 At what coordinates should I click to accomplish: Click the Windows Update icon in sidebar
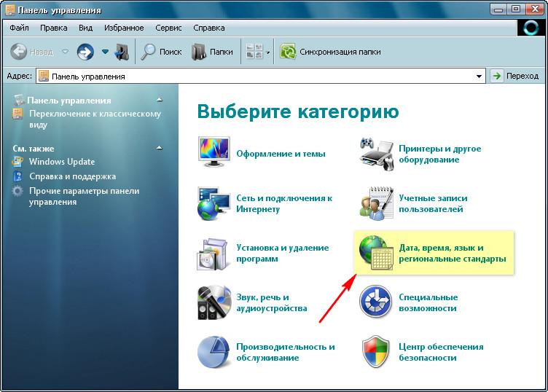[x=17, y=162]
